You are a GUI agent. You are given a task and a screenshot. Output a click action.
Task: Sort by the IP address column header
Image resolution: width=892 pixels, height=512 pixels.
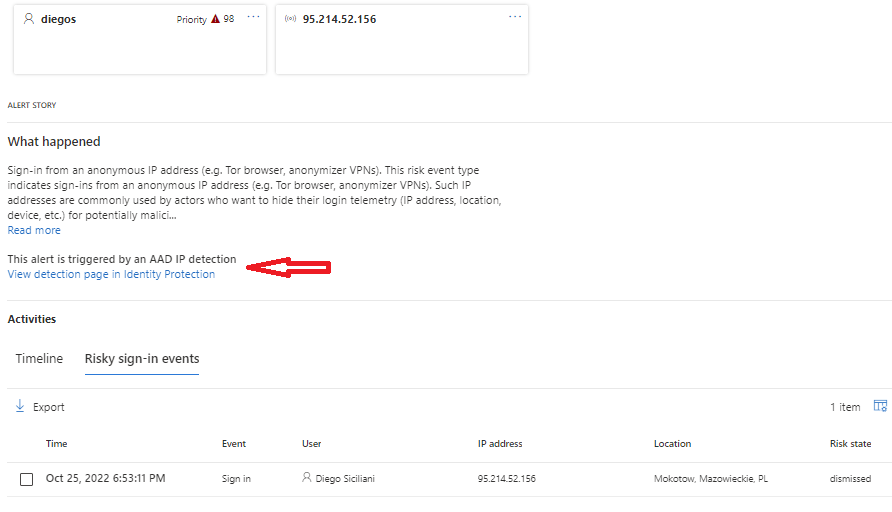coord(500,444)
